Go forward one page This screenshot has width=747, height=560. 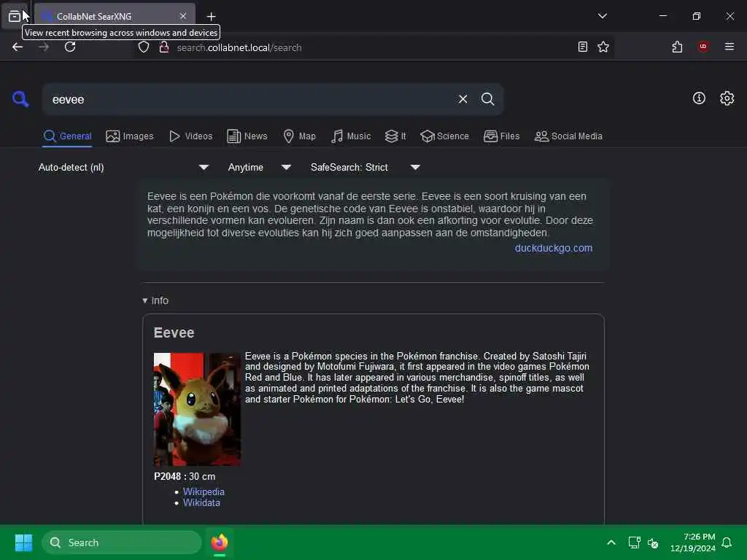[44, 47]
